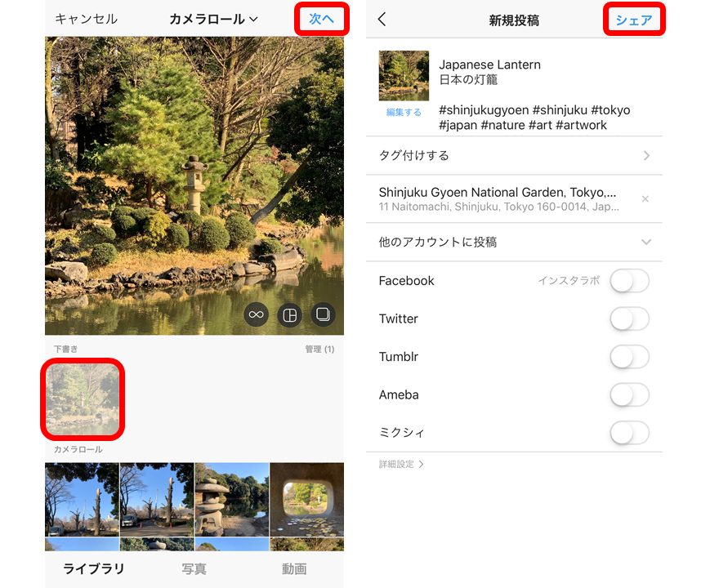710x588 pixels.
Task: Enable Ameba sharing switch
Action: coord(629,394)
